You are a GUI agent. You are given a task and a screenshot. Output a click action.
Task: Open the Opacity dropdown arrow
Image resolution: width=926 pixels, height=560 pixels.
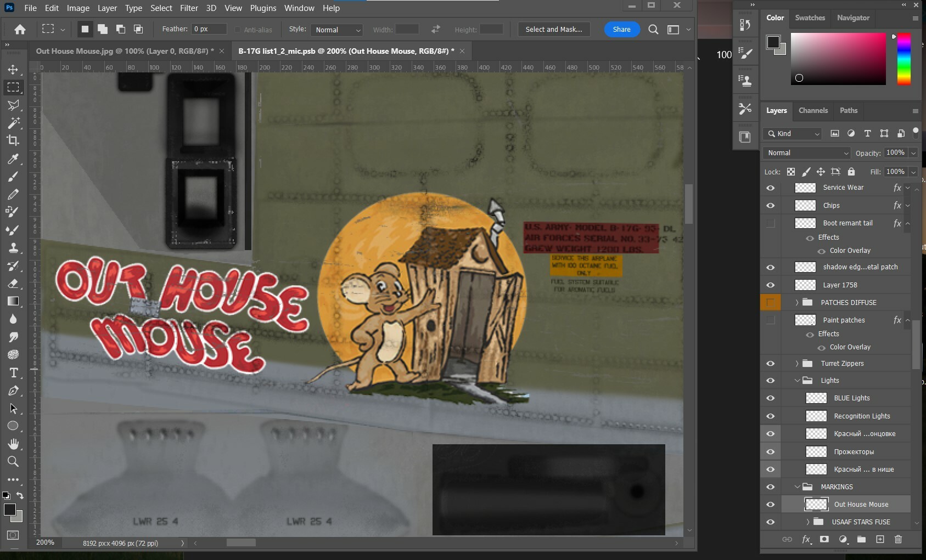pos(913,153)
